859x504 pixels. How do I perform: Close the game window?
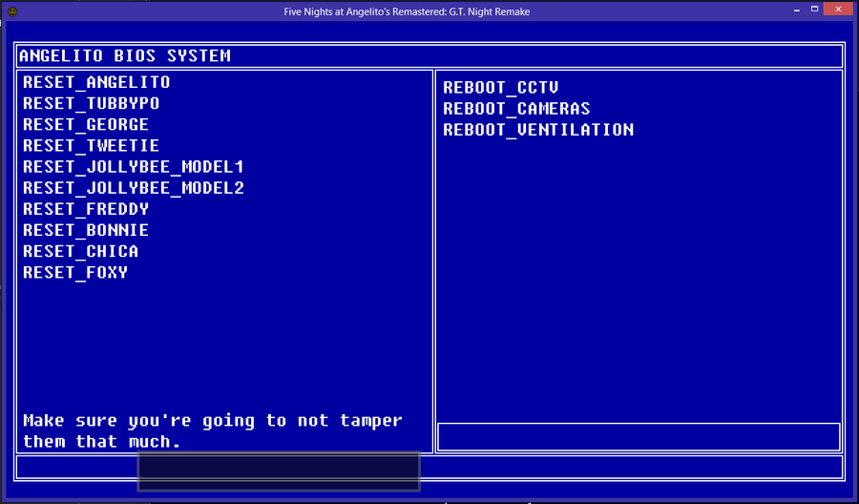point(838,9)
